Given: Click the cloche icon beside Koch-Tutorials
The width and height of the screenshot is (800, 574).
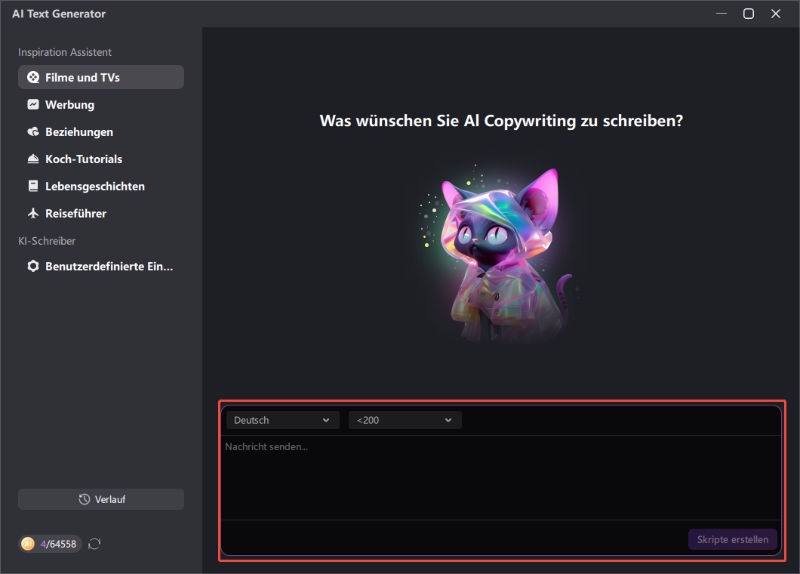Looking at the screenshot, I should (x=33, y=159).
